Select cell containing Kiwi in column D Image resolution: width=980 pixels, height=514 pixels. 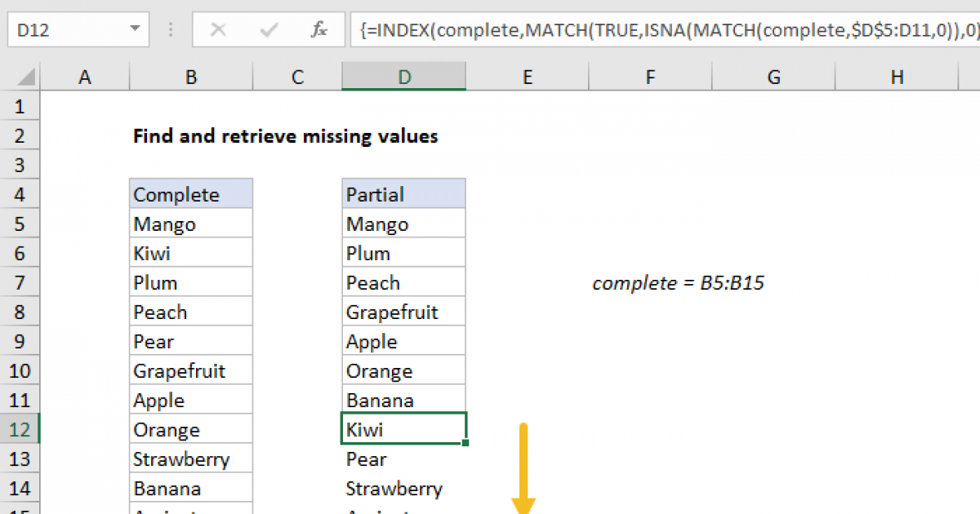403,428
